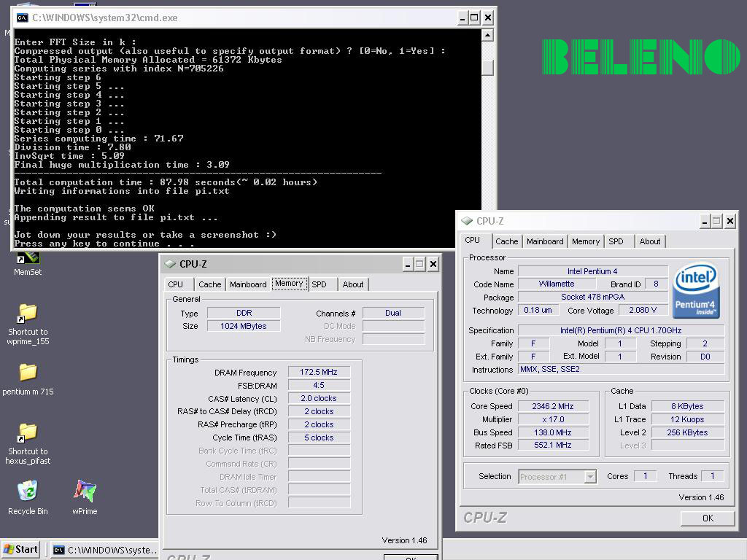Click the cmd.exe title bar icon
The height and width of the screenshot is (560, 747).
pyautogui.click(x=22, y=18)
